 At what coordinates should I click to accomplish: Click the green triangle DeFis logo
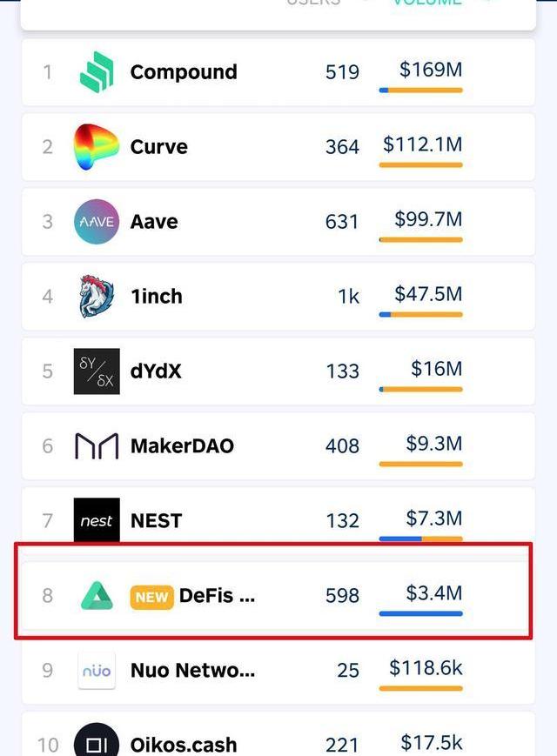(x=97, y=595)
